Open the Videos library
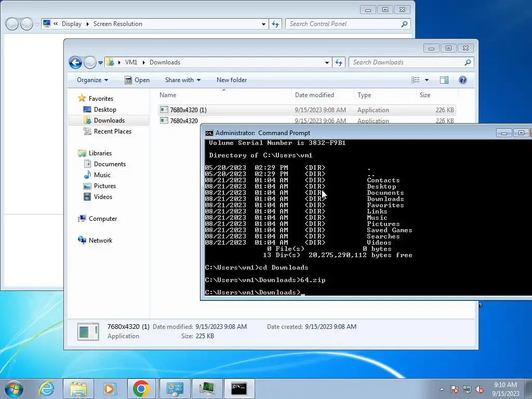Image resolution: width=532 pixels, height=399 pixels. pos(98,197)
